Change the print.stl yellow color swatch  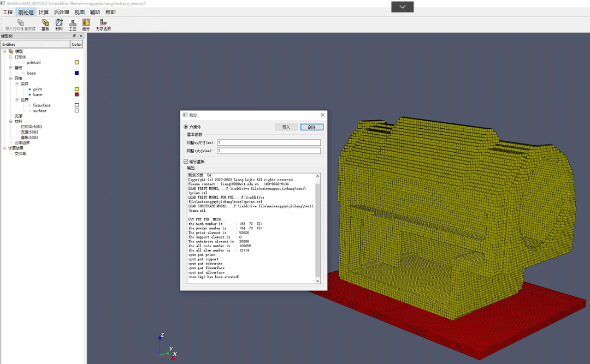click(77, 62)
